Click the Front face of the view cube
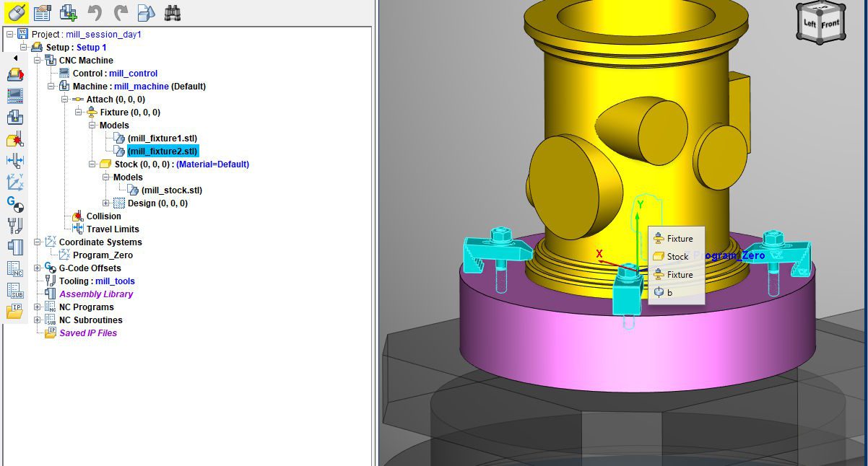 pos(830,25)
